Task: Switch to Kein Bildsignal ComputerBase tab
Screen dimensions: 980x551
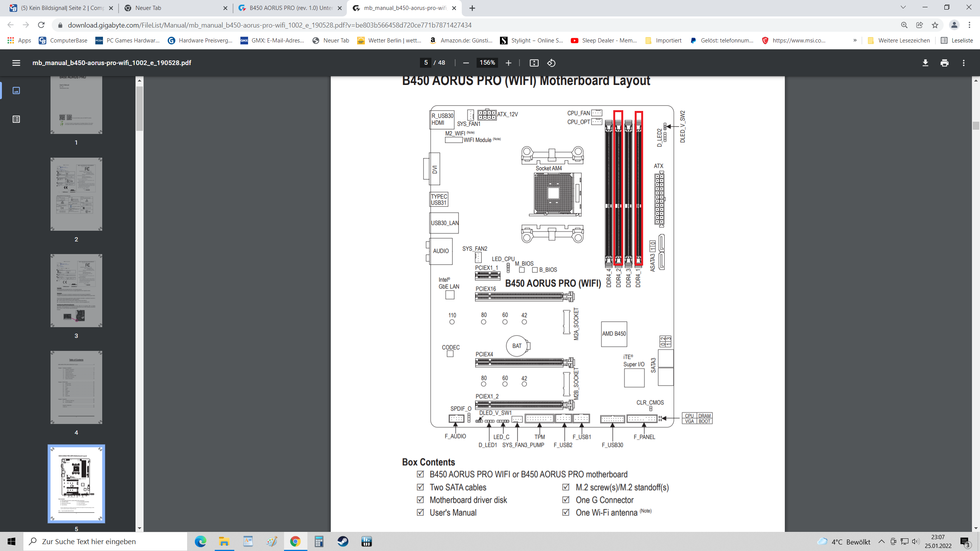Action: (61, 8)
